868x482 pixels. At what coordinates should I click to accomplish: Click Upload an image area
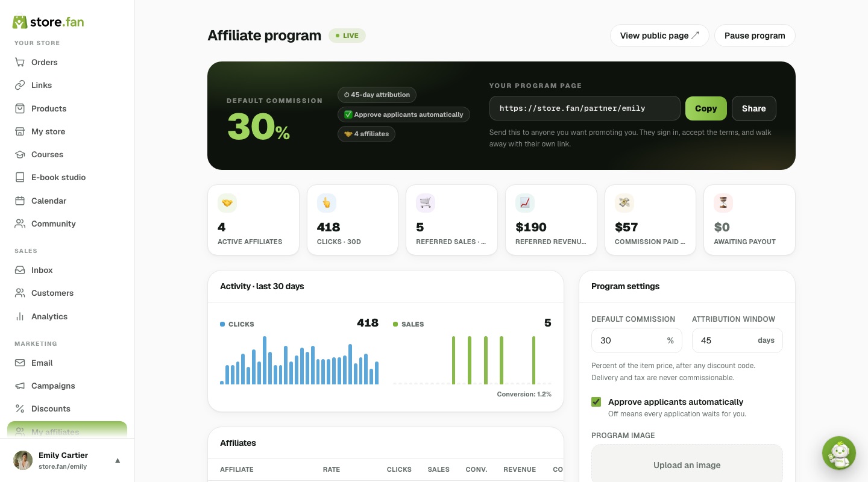(687, 464)
